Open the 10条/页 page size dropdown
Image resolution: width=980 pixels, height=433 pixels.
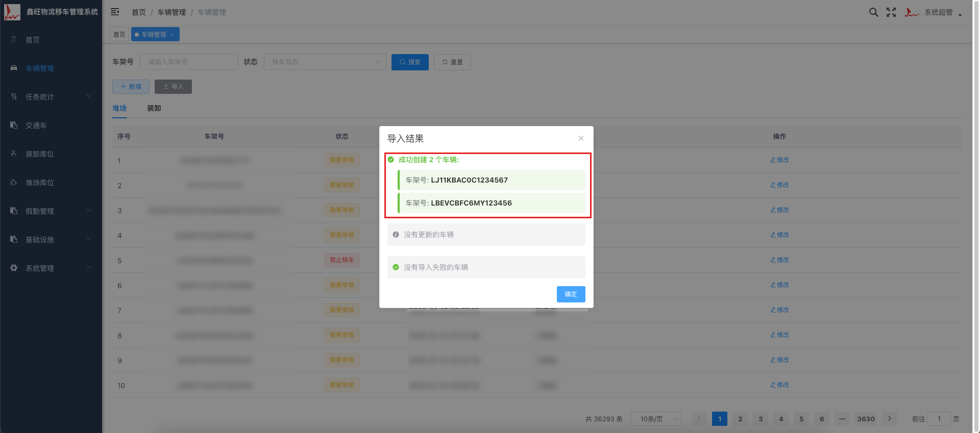click(x=656, y=419)
